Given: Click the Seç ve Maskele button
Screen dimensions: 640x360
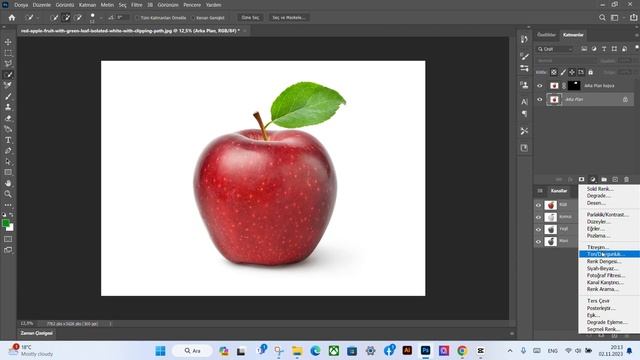Looking at the screenshot, I should [x=289, y=18].
